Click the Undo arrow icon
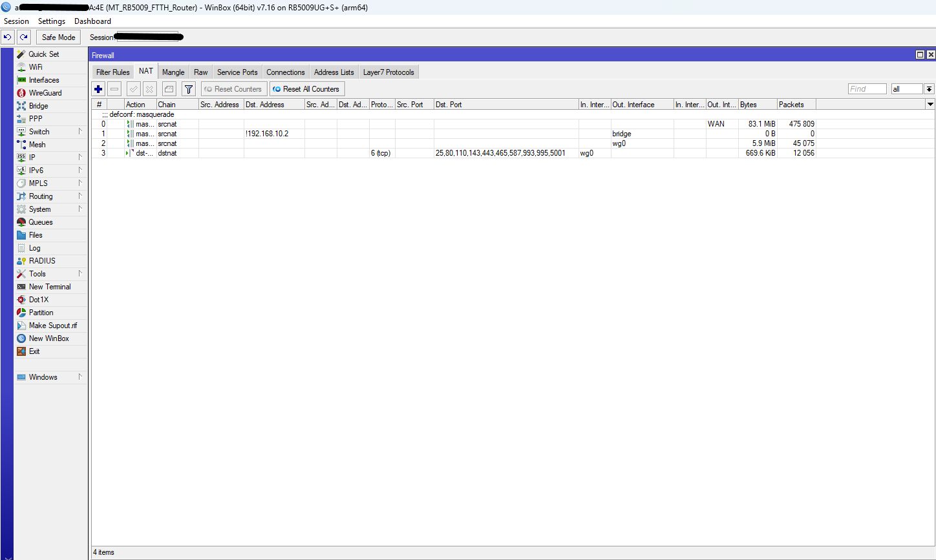936x560 pixels. point(8,37)
